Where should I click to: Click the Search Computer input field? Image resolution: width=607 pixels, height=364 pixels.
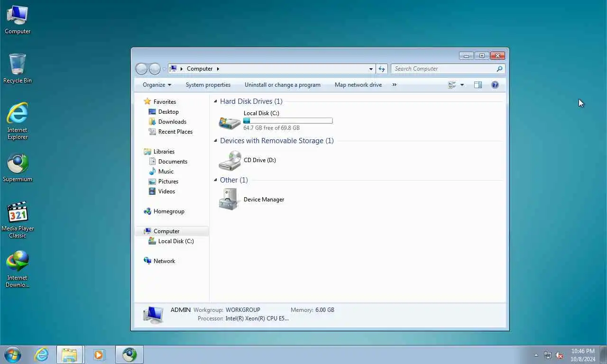(x=443, y=69)
